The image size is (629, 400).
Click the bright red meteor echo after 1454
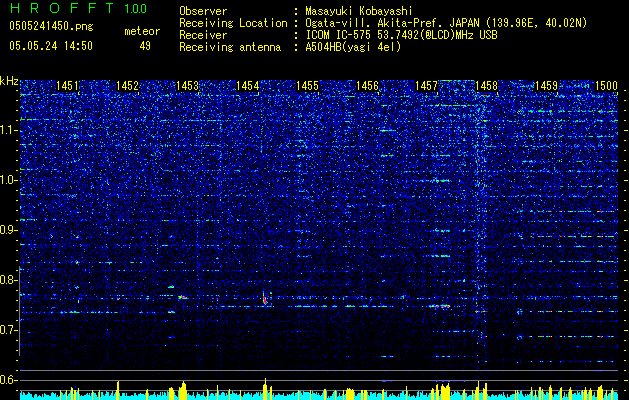coord(266,299)
